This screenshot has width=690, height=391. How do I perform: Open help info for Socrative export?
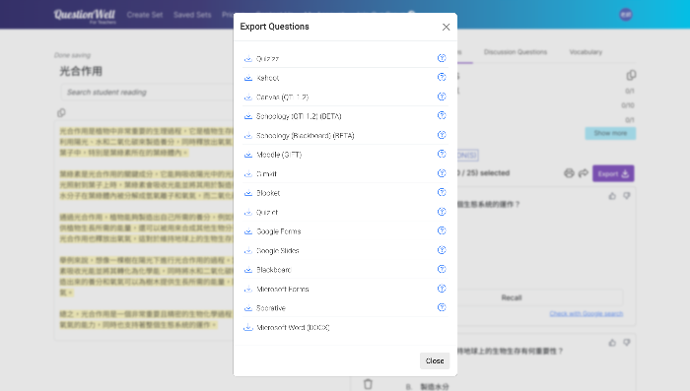tap(441, 307)
